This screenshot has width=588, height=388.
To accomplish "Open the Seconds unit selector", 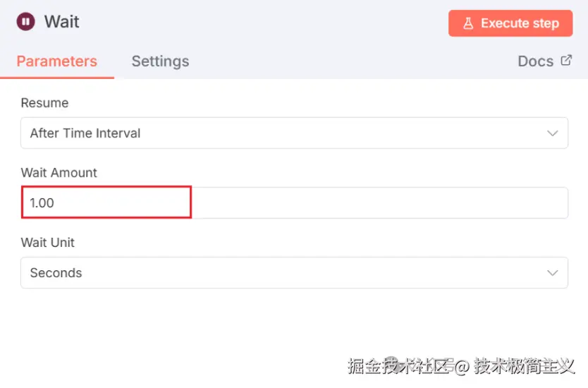I will tap(282, 273).
